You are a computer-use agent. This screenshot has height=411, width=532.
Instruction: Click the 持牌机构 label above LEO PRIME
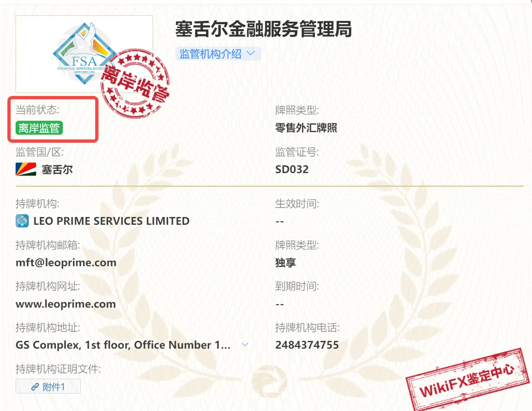37,204
